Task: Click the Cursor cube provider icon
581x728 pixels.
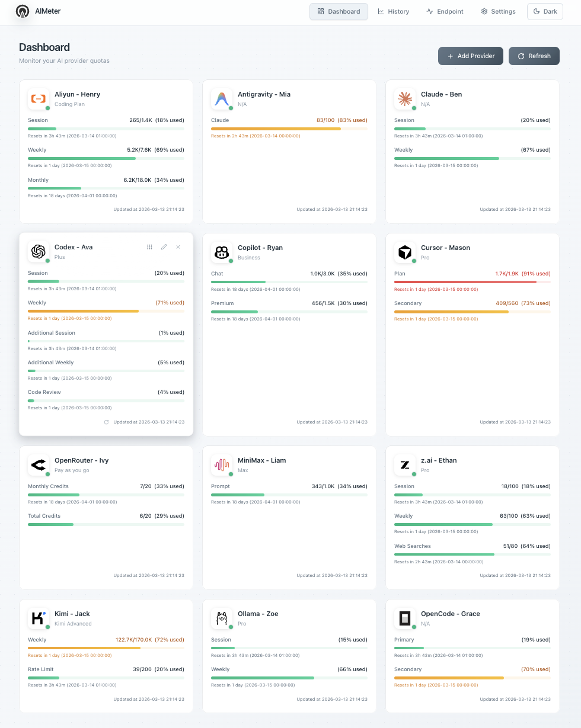Action: tap(405, 252)
